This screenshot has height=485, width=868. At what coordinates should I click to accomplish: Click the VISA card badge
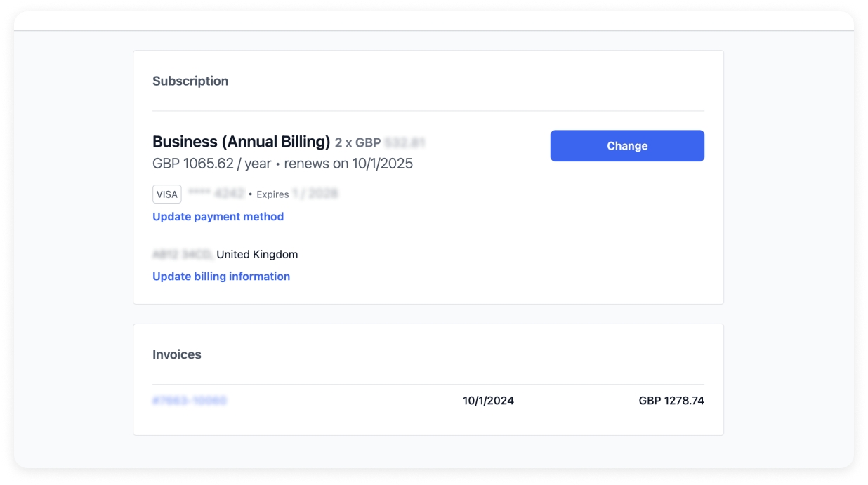pyautogui.click(x=167, y=194)
